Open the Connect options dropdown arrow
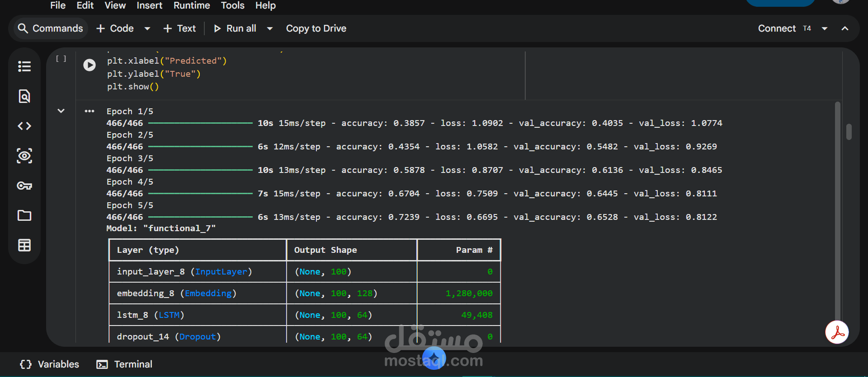The image size is (868, 377). (x=825, y=28)
